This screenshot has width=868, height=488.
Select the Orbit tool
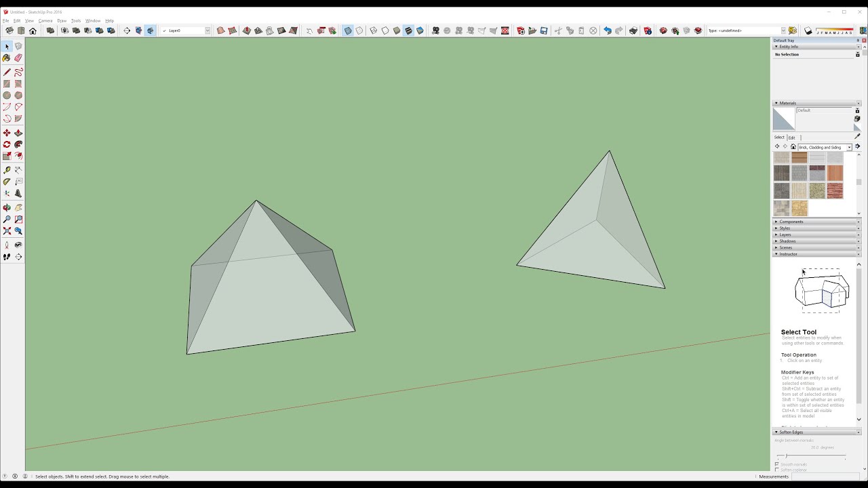[7, 207]
